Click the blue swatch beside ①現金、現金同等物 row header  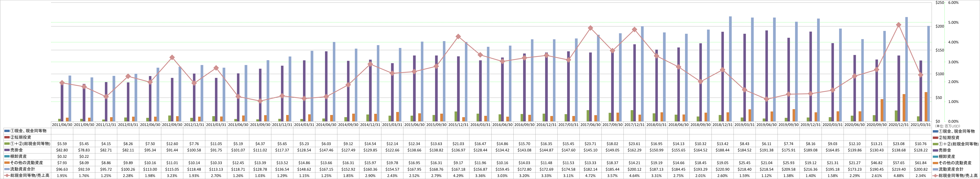click(x=7, y=131)
